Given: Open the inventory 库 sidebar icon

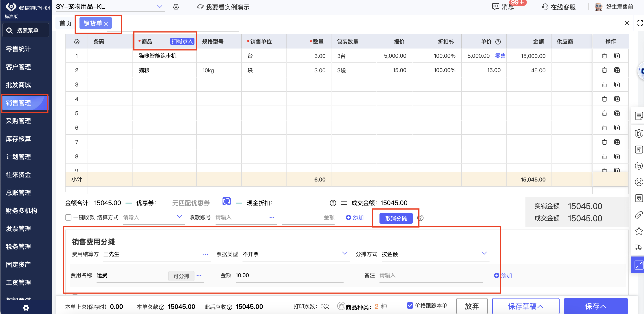Looking at the screenshot, I should [639, 150].
